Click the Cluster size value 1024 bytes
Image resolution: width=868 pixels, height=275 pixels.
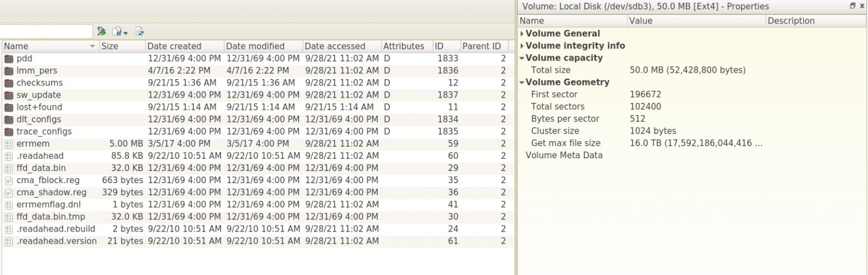(x=653, y=131)
